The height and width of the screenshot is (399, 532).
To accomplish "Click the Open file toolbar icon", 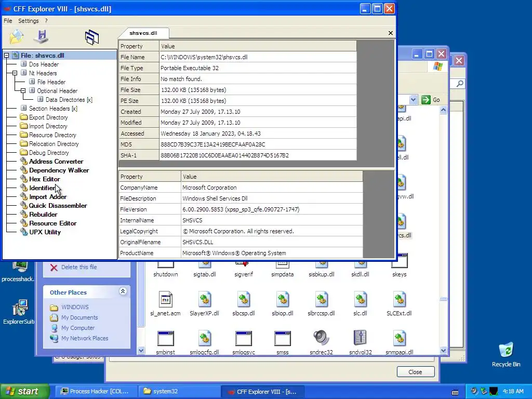I will [16, 37].
